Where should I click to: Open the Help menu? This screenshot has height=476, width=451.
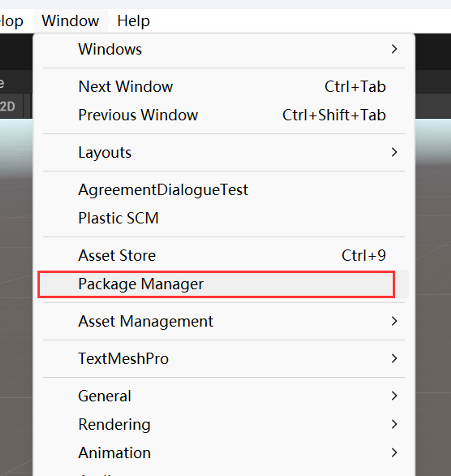coord(133,20)
